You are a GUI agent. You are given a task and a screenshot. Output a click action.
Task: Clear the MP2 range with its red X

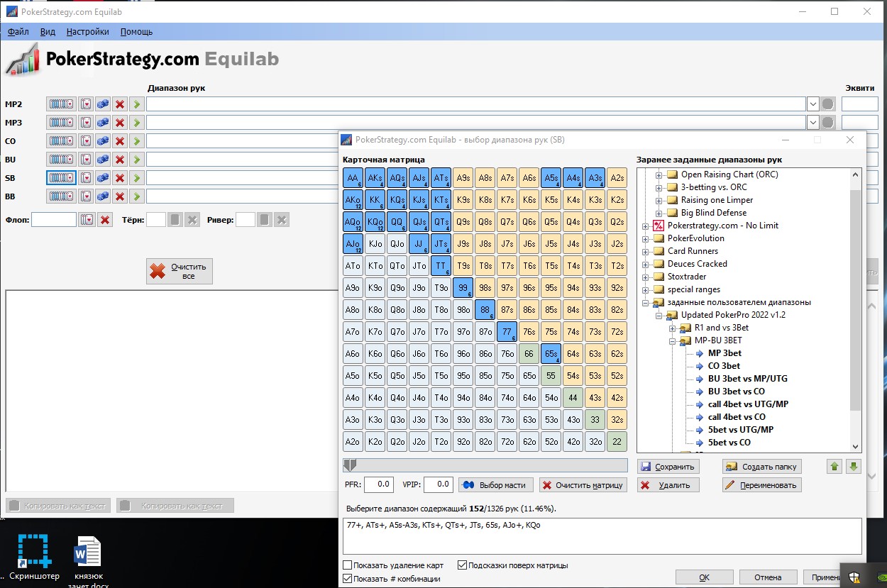pos(120,104)
